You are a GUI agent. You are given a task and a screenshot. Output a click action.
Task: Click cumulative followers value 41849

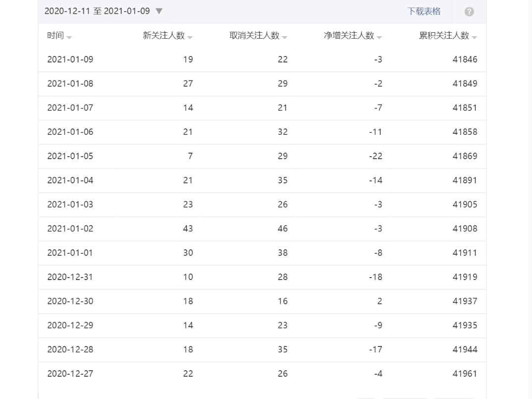[465, 84]
